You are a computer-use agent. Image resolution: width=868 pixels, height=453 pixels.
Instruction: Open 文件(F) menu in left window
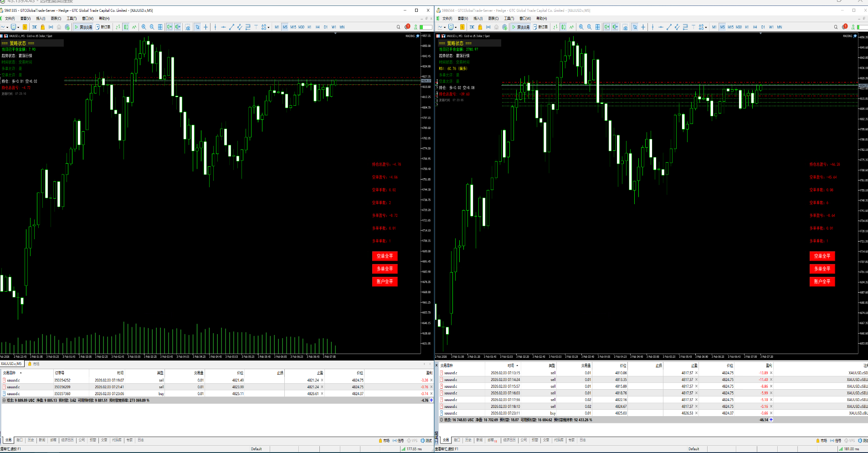pos(10,19)
